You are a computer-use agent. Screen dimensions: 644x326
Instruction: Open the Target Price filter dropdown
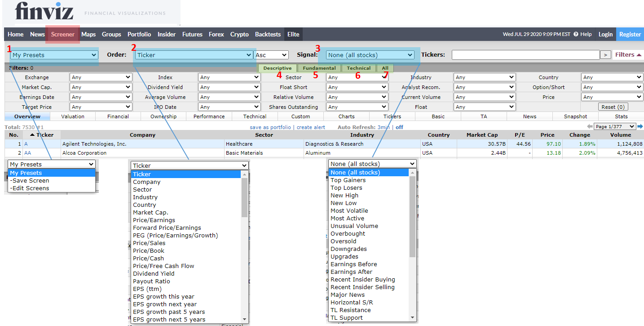101,107
